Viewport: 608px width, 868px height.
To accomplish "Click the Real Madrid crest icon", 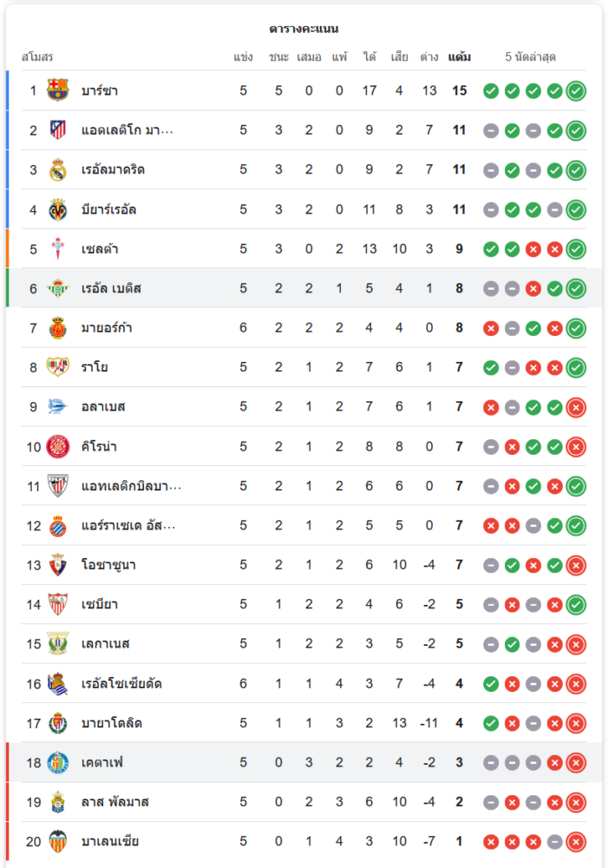I will pos(57,170).
